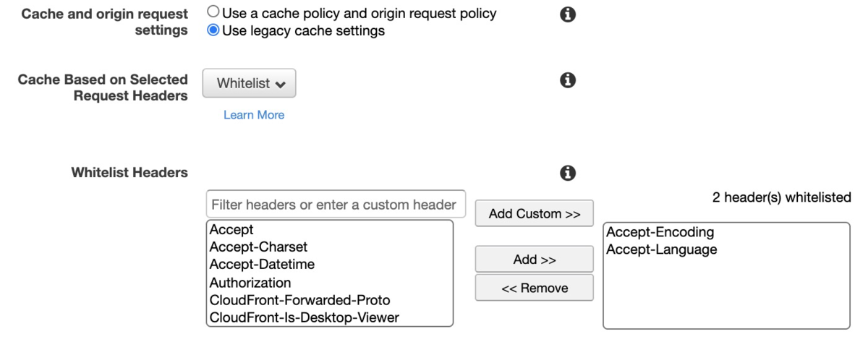The width and height of the screenshot is (868, 342).
Task: Select whitelisted Accept-Encoding header
Action: coord(660,232)
